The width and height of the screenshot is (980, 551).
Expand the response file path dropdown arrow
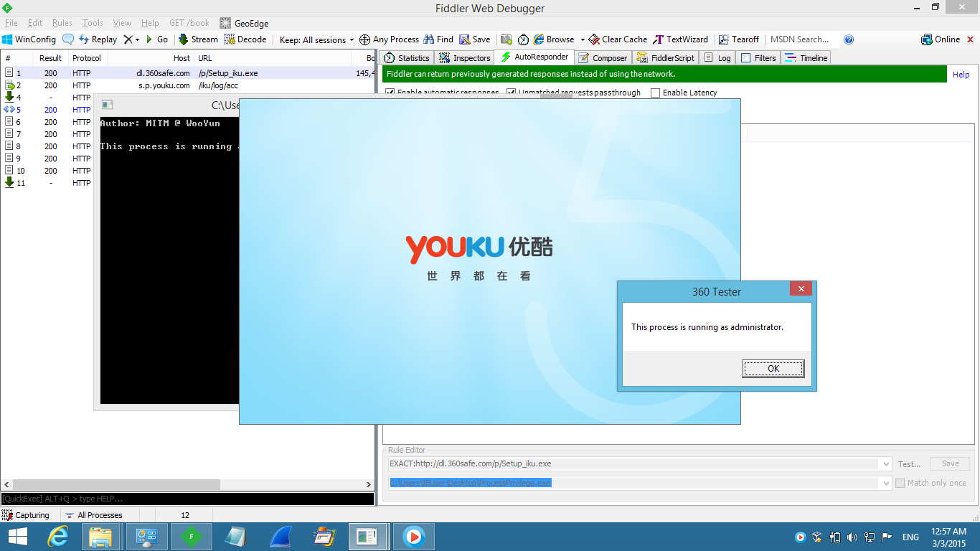(885, 484)
